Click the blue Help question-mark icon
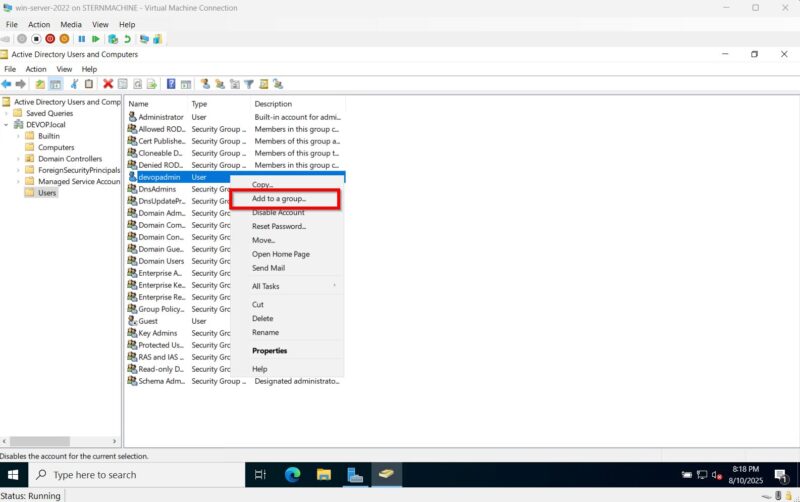The width and height of the screenshot is (800, 502). coord(171,84)
